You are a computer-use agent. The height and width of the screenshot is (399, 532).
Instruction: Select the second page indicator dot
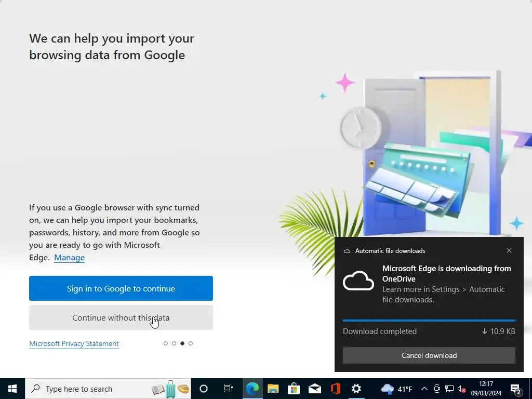[174, 343]
